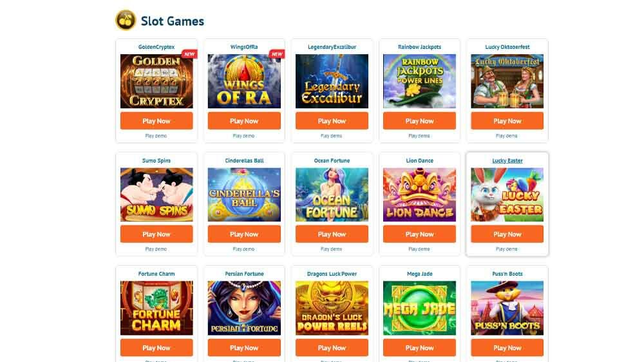Click Play Now under Dragons Luck Power
Screen dimensions: 644x362
pos(332,348)
